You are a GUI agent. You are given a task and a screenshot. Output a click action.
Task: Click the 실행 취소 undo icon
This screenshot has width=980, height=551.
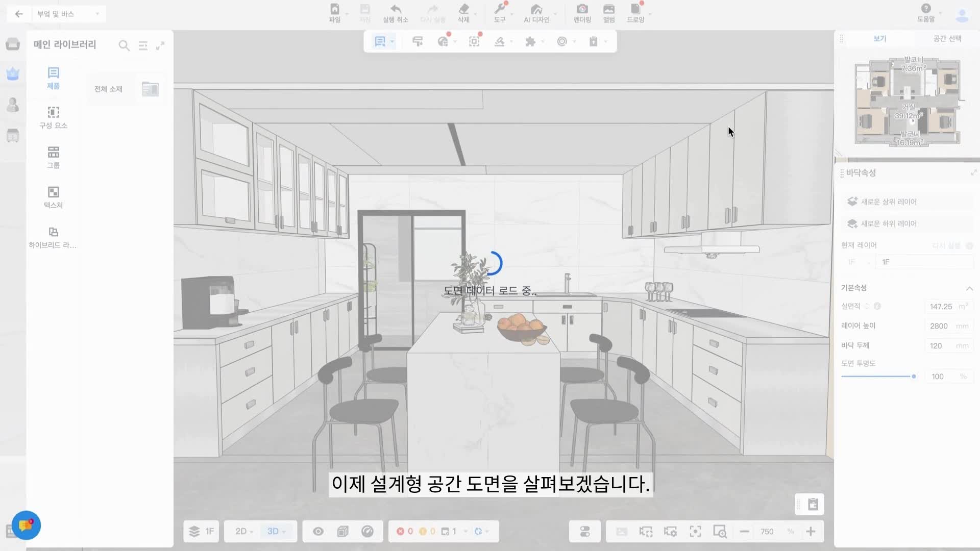tap(396, 10)
